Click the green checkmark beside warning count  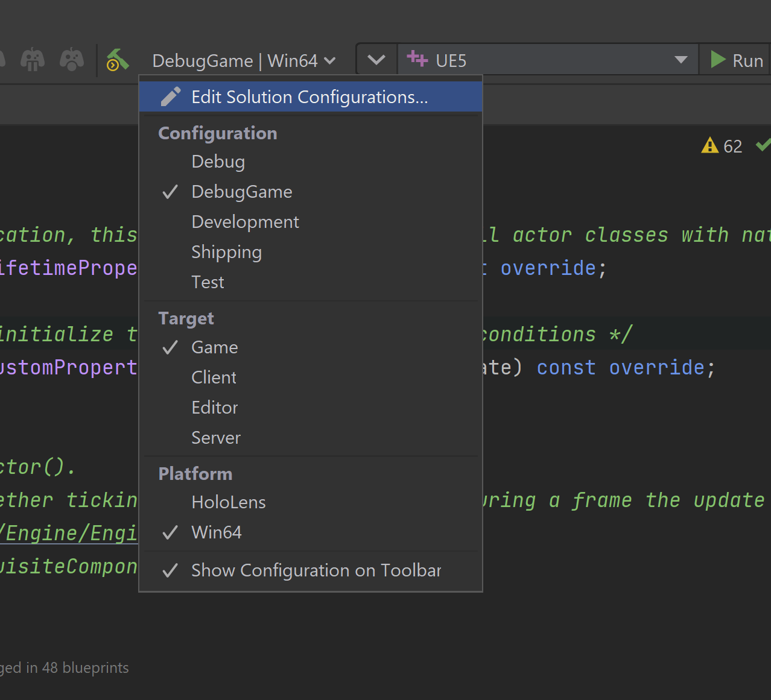(763, 145)
